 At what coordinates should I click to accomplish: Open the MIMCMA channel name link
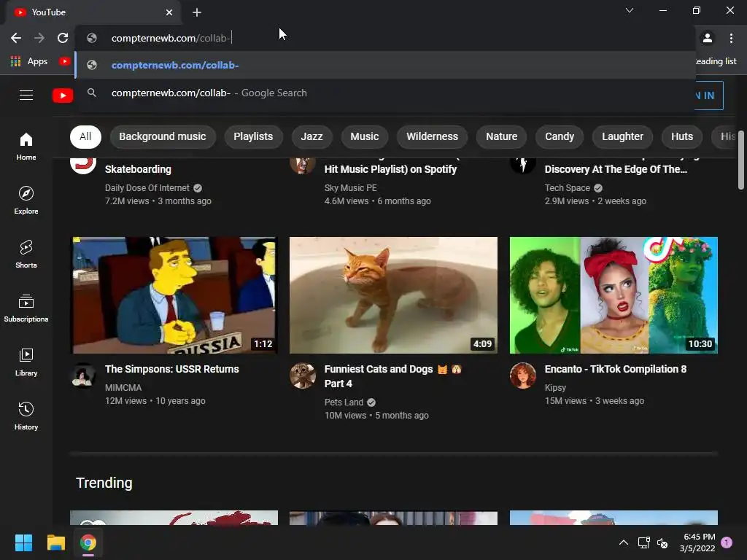(x=123, y=388)
